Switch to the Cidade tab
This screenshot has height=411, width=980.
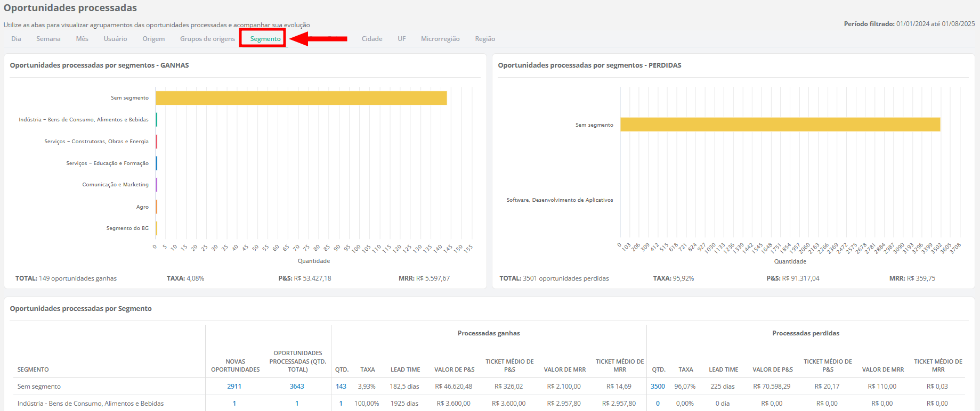[372, 39]
